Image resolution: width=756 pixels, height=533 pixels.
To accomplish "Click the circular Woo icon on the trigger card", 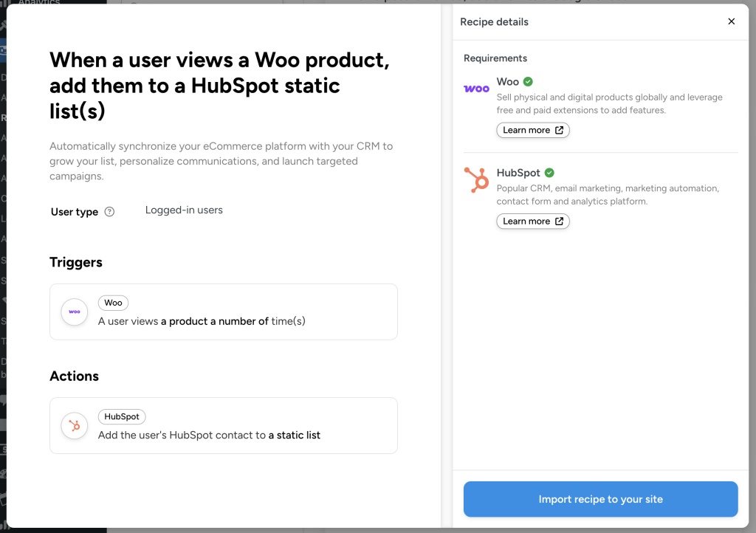I will (x=74, y=312).
